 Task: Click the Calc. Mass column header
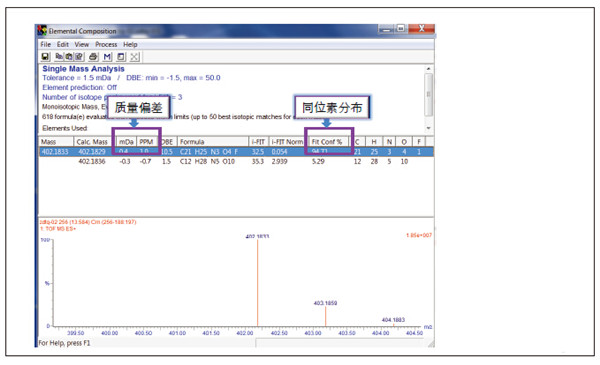92,142
